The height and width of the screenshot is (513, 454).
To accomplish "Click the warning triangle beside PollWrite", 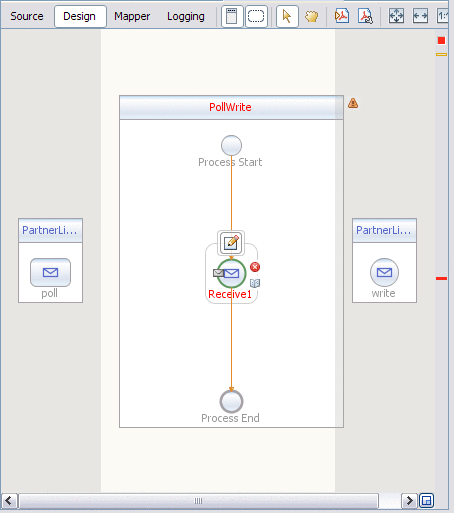I will tap(353, 103).
